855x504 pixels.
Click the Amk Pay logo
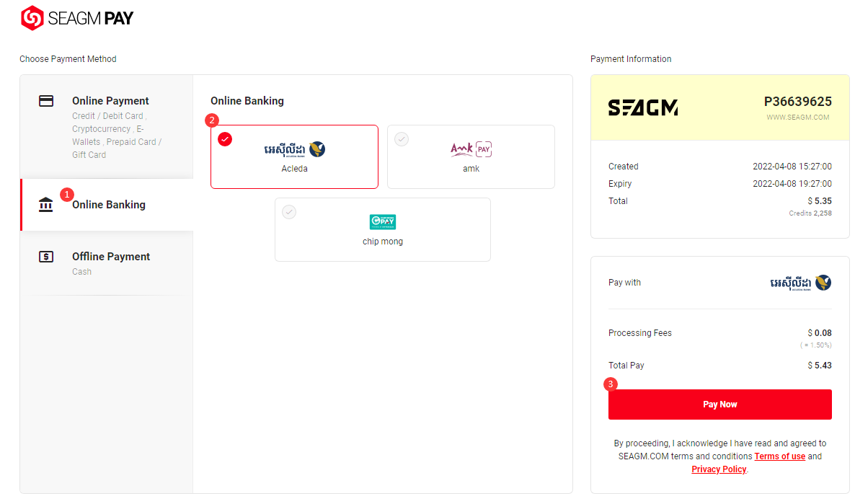click(x=471, y=149)
